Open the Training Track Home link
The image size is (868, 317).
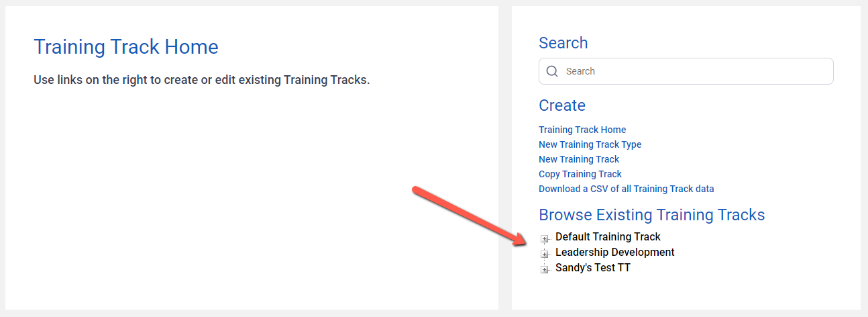point(582,130)
